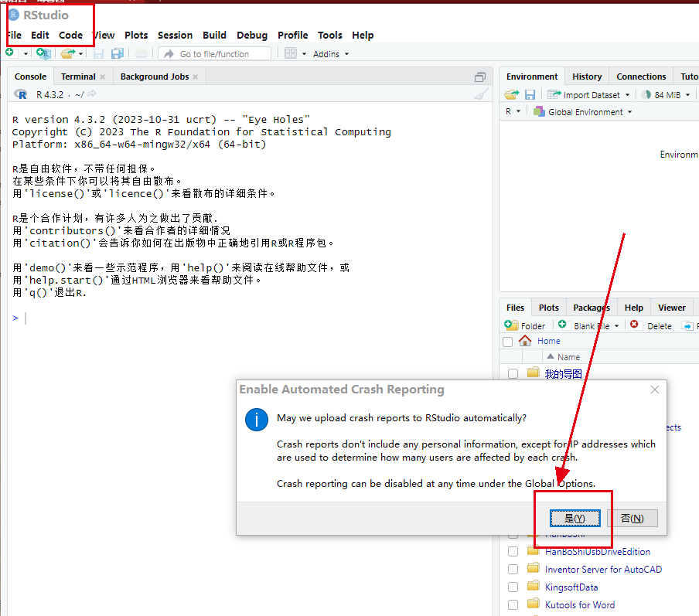This screenshot has width=699, height=616.
Task: Open the New File dropdown arrow
Action: pyautogui.click(x=26, y=54)
